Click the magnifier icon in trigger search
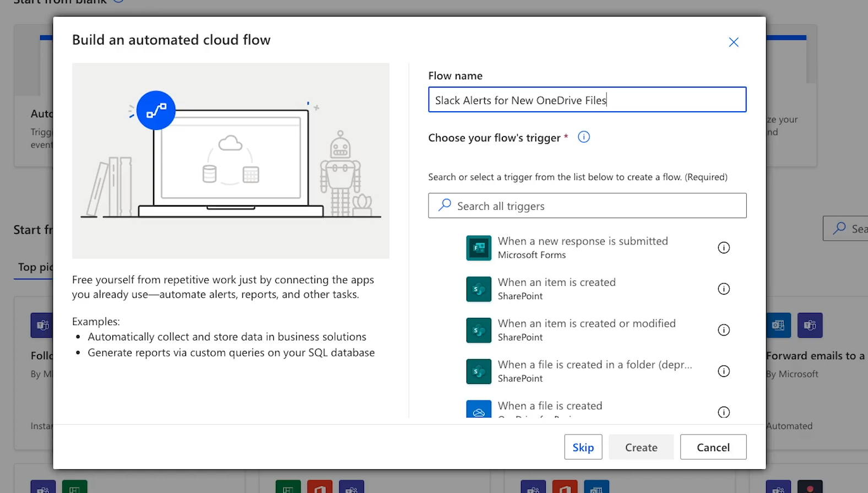This screenshot has width=868, height=493. point(444,205)
